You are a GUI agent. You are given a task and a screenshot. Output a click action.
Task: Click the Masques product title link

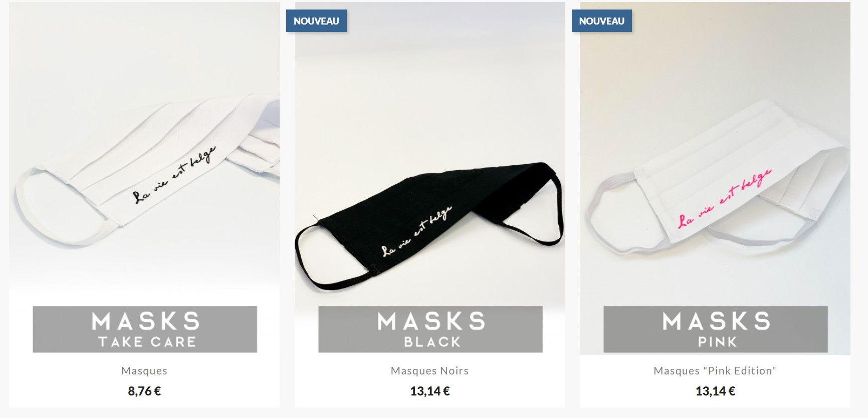(144, 371)
